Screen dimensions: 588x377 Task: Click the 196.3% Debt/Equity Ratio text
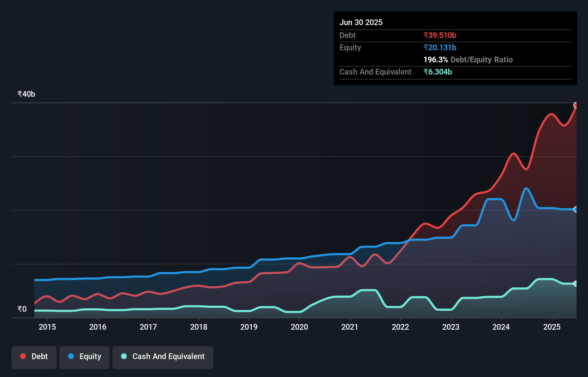pyautogui.click(x=468, y=59)
